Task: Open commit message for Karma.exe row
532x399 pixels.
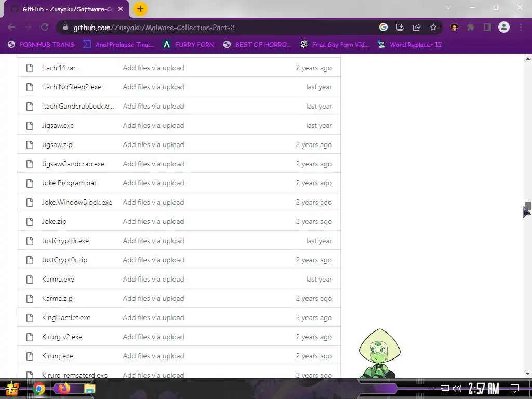Action: (153, 279)
